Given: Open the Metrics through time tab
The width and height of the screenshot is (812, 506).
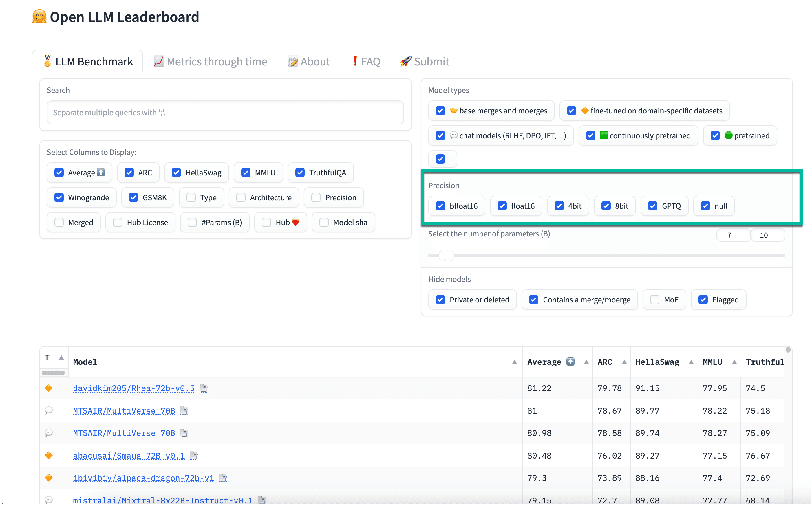Looking at the screenshot, I should (x=210, y=62).
